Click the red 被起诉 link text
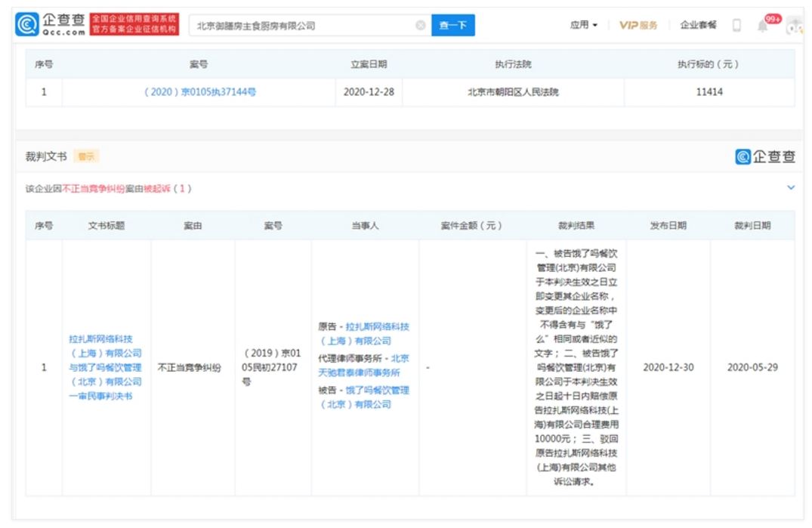 156,188
